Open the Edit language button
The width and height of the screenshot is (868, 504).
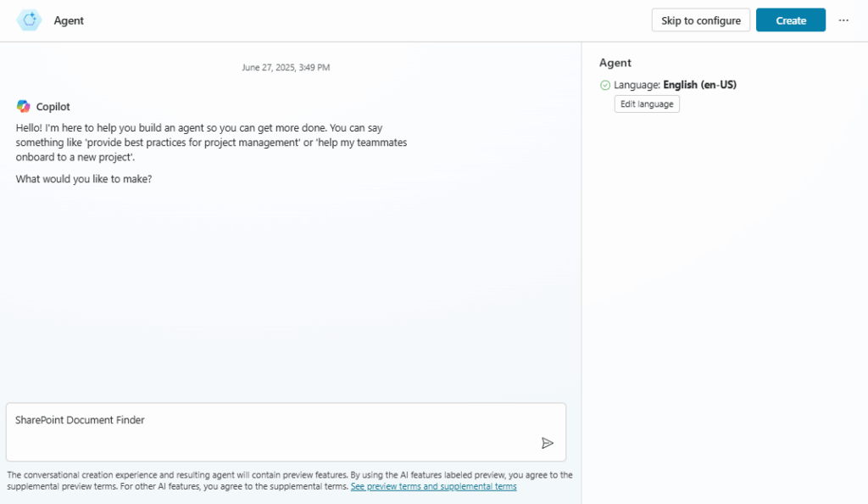(647, 104)
